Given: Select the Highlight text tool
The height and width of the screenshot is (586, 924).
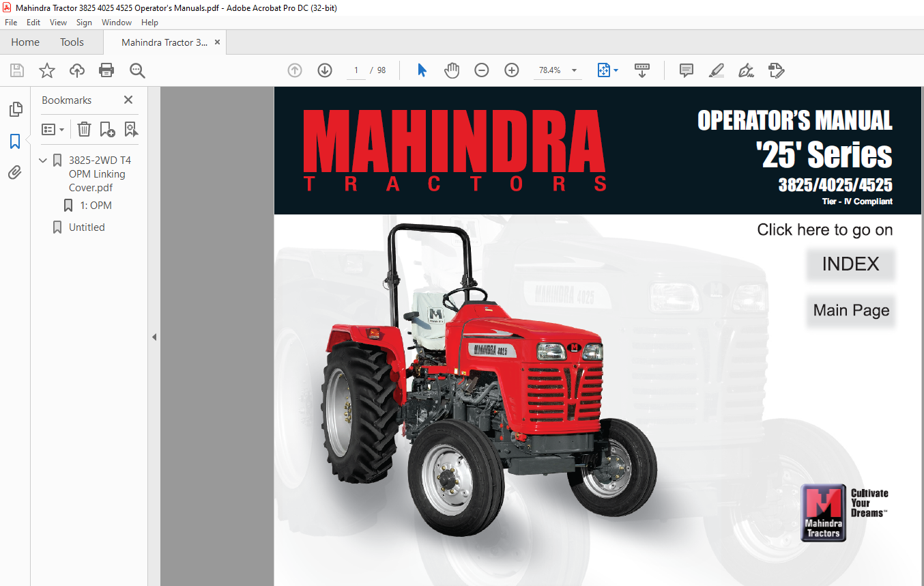Looking at the screenshot, I should (716, 70).
